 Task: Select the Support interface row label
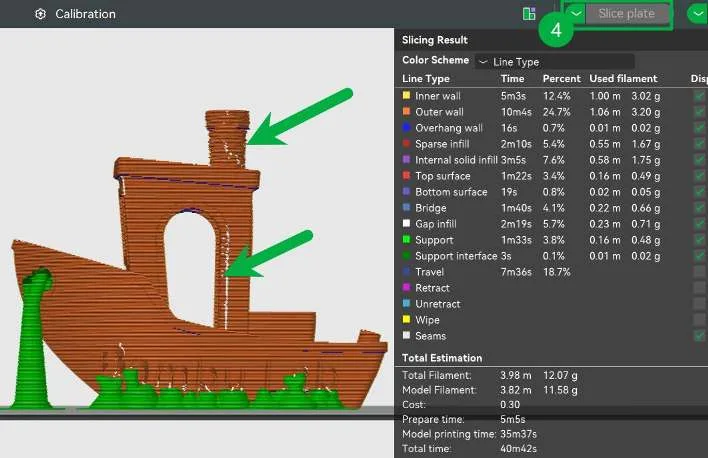(456, 256)
